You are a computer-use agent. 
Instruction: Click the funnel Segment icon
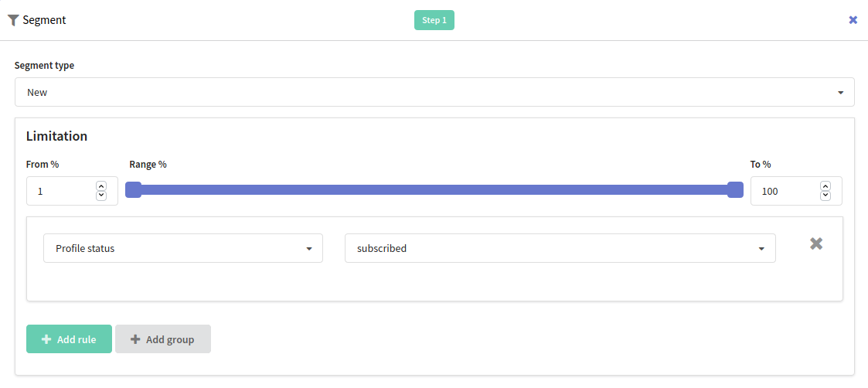(x=13, y=20)
